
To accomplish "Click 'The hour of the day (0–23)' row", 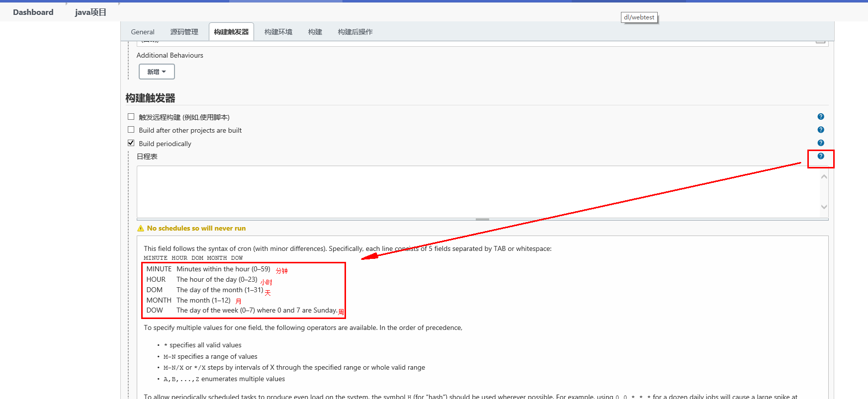I will click(202, 279).
